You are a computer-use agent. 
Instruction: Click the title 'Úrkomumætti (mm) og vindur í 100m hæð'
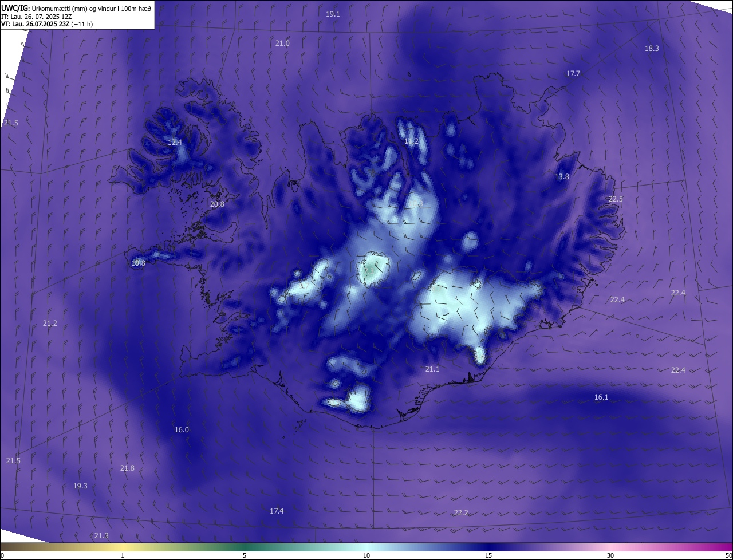[92, 8]
